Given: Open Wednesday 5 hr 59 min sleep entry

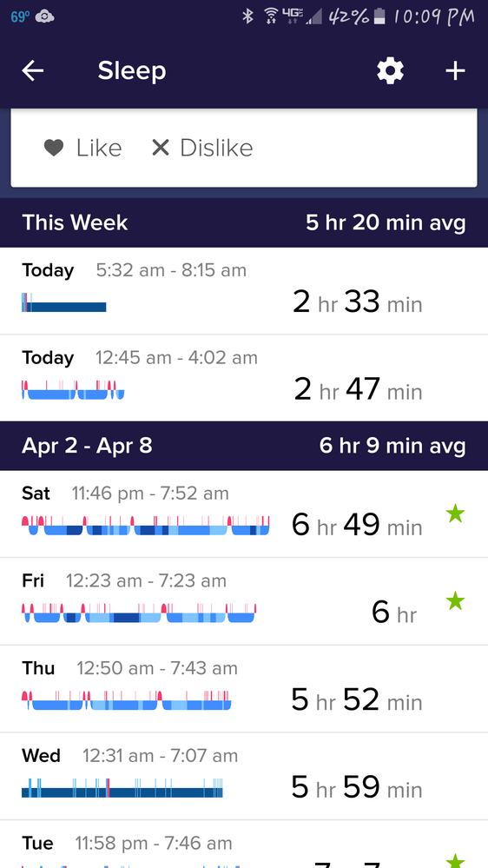Looking at the screenshot, I should click(244, 776).
